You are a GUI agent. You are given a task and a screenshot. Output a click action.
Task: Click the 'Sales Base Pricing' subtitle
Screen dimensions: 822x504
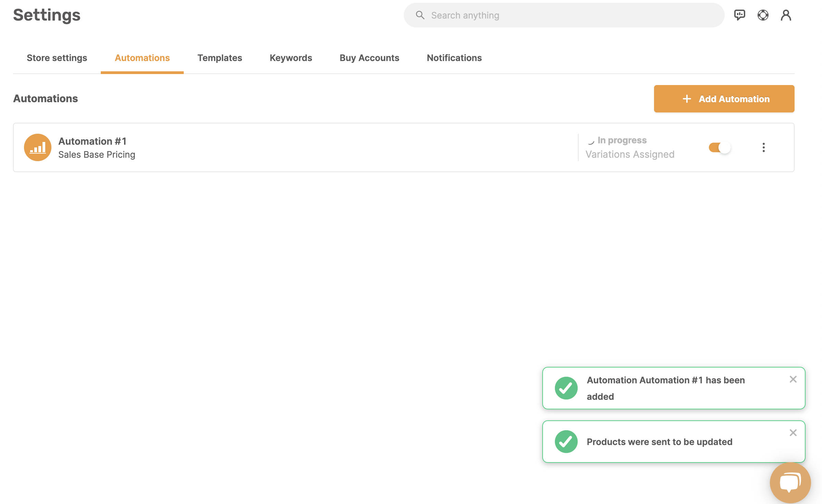tap(97, 155)
